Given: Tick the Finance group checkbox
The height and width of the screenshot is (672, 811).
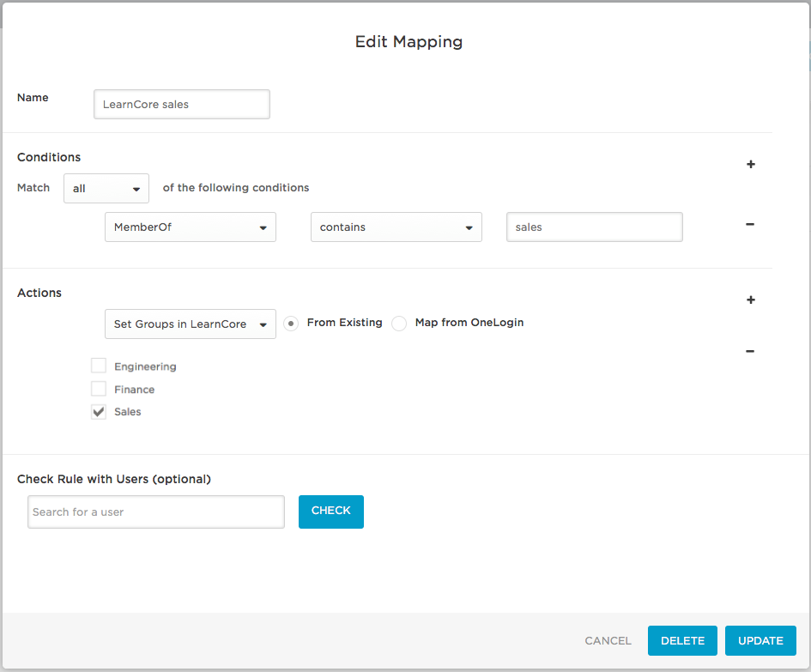Looking at the screenshot, I should [99, 390].
